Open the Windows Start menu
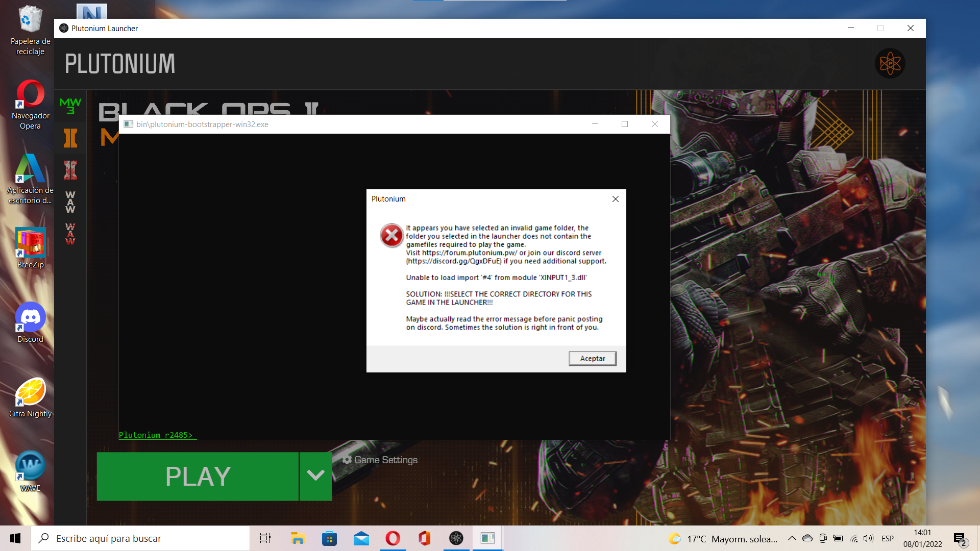Screen dimensions: 980x551 (15, 538)
